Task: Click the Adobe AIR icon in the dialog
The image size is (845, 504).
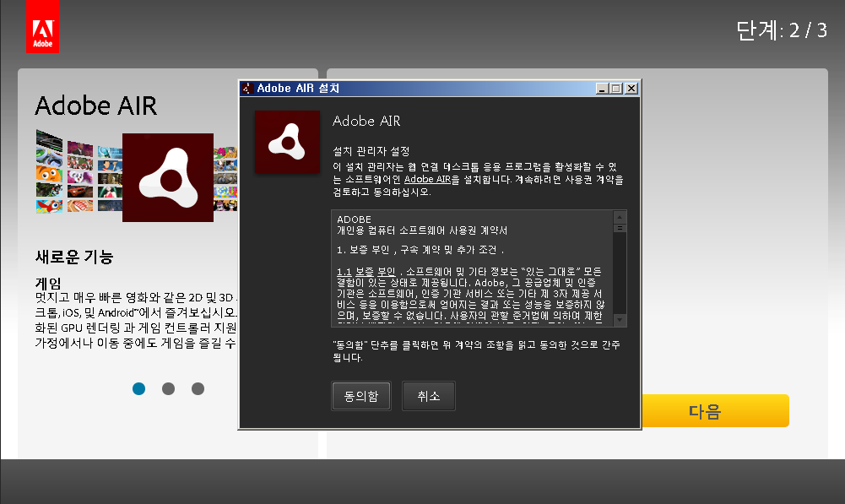Action: click(287, 142)
